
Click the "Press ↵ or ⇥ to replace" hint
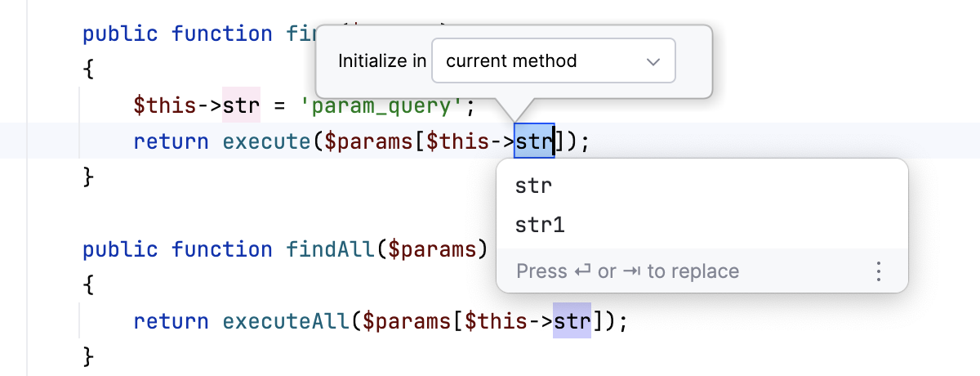627,271
